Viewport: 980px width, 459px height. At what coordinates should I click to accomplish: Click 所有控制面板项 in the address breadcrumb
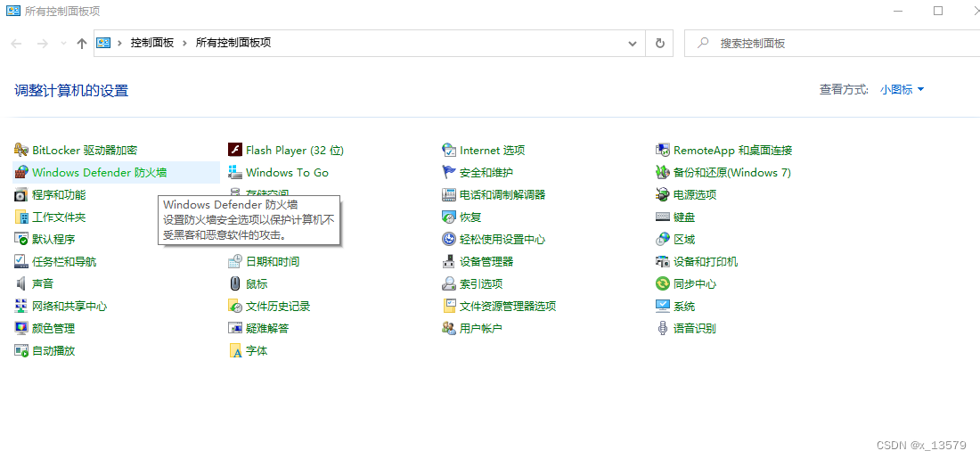[x=233, y=43]
